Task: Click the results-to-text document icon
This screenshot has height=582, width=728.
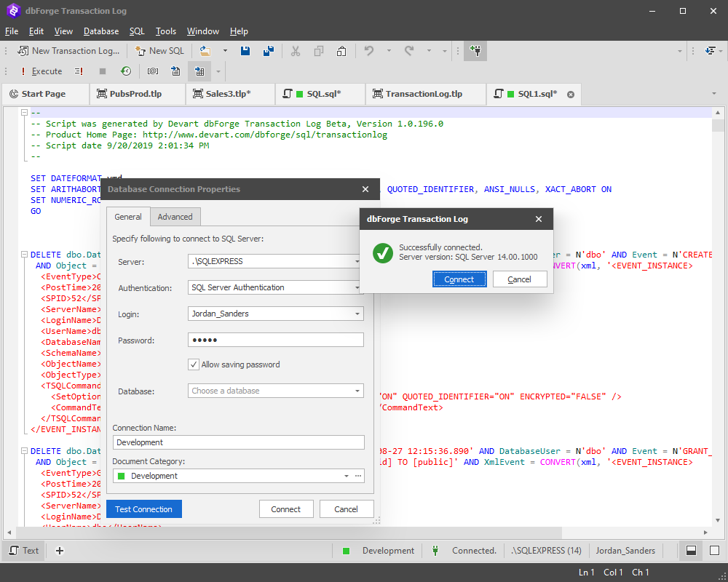Action: click(x=175, y=71)
